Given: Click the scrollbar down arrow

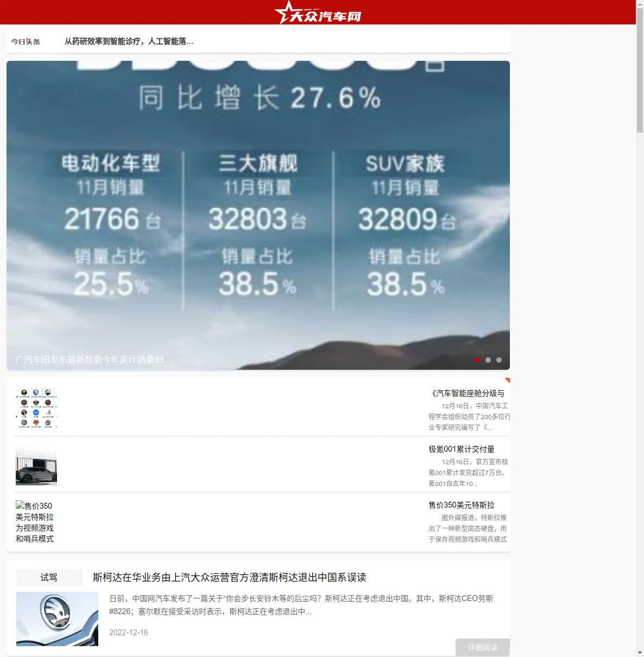Looking at the screenshot, I should [x=640, y=653].
